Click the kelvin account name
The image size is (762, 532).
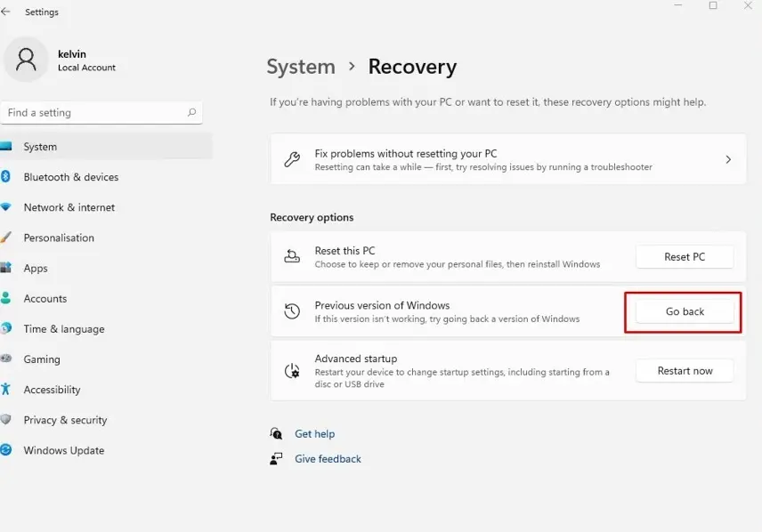[x=72, y=54]
